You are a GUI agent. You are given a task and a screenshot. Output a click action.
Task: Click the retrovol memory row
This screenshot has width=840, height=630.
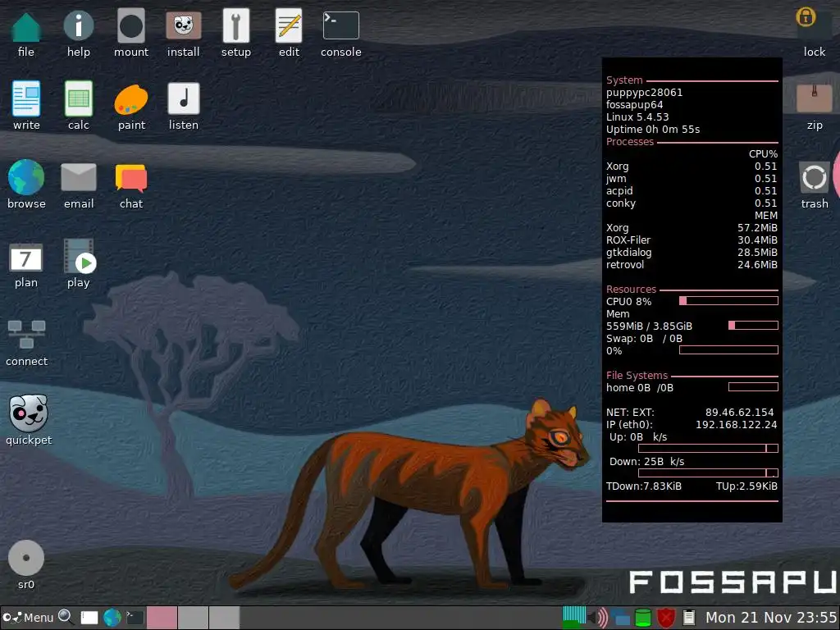(x=692, y=265)
